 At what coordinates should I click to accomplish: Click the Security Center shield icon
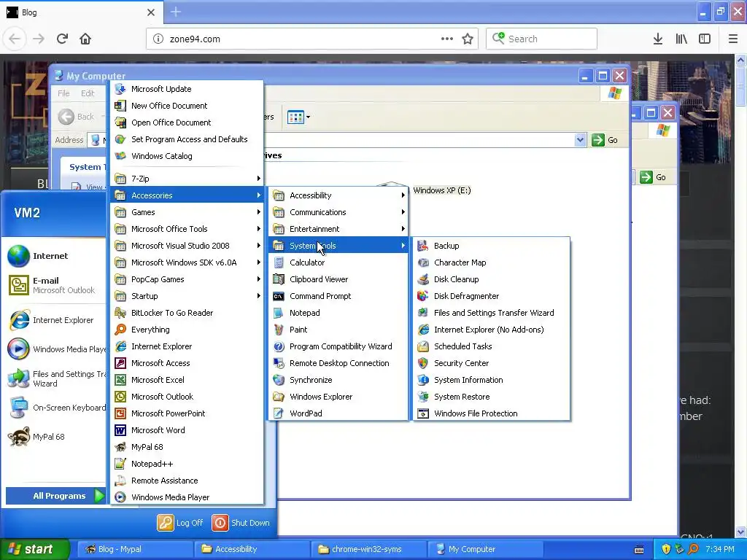(423, 363)
